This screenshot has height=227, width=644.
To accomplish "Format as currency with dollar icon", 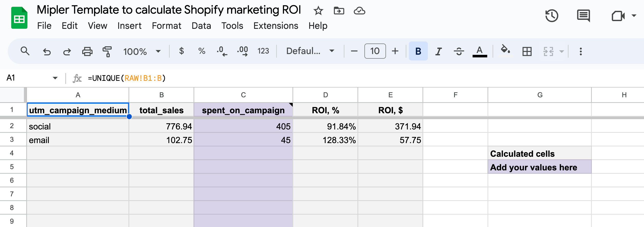I will tap(181, 51).
